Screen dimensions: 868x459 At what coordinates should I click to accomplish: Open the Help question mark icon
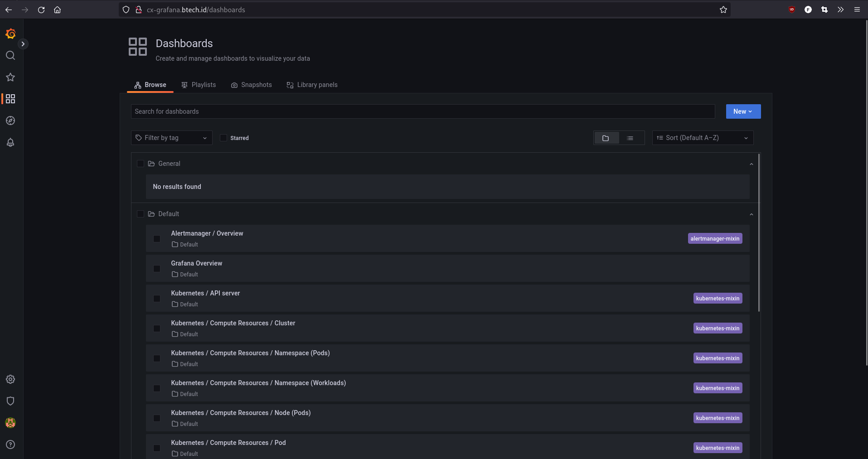click(x=10, y=445)
